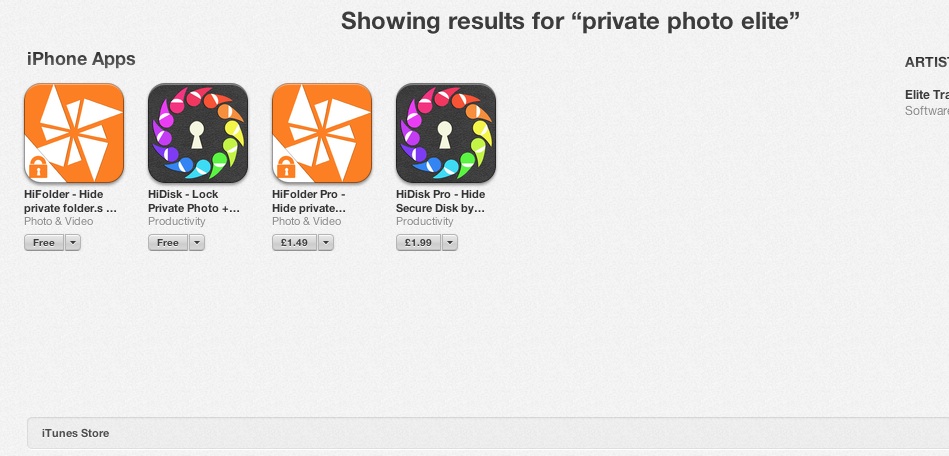Click the iTunes Store breadcrumb bar item
Screen dimensions: 949x456
point(75,434)
